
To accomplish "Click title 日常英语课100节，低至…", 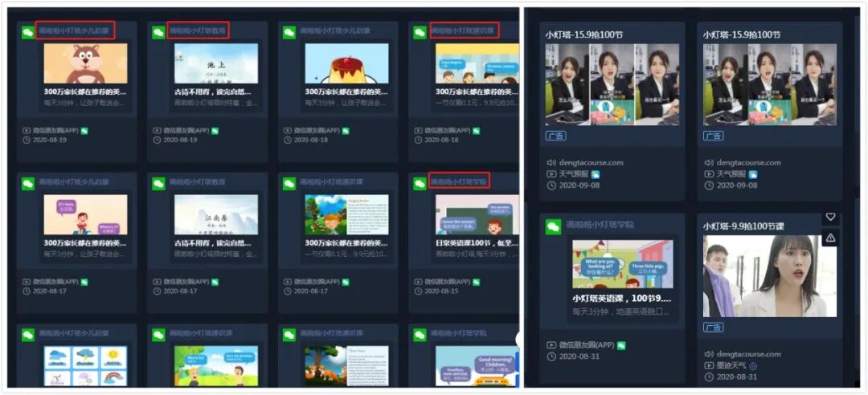I will (477, 243).
